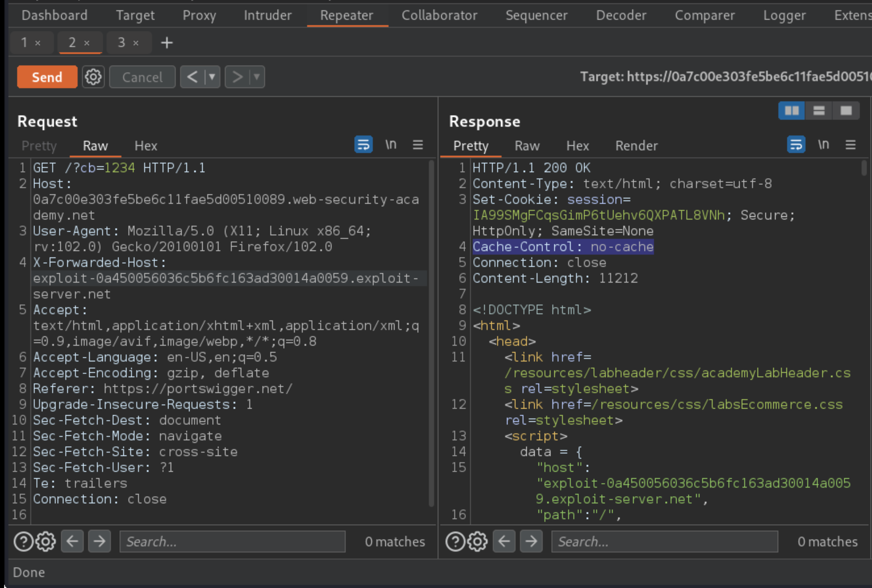Switch response view to Raw
The height and width of the screenshot is (588, 872).
(x=527, y=146)
